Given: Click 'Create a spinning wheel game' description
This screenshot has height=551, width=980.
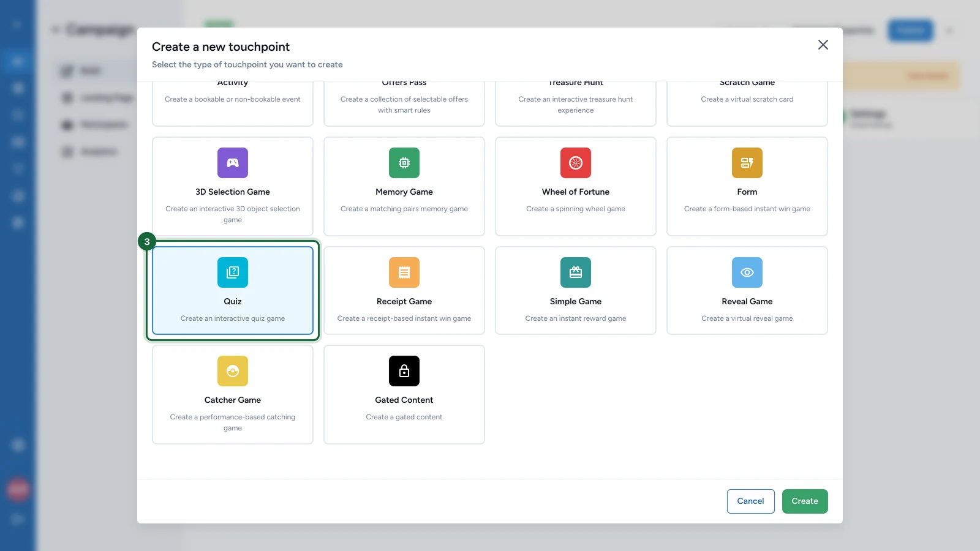Looking at the screenshot, I should pyautogui.click(x=576, y=209).
